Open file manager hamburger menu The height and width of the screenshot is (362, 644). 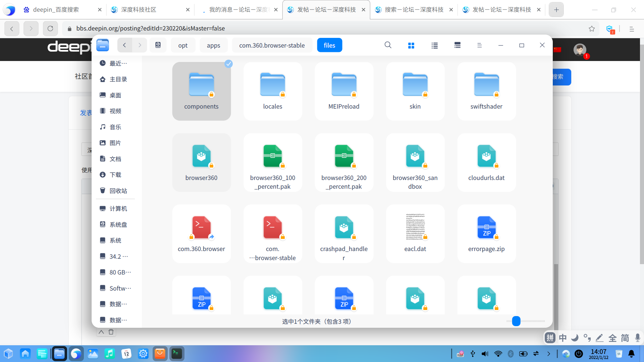coord(479,45)
